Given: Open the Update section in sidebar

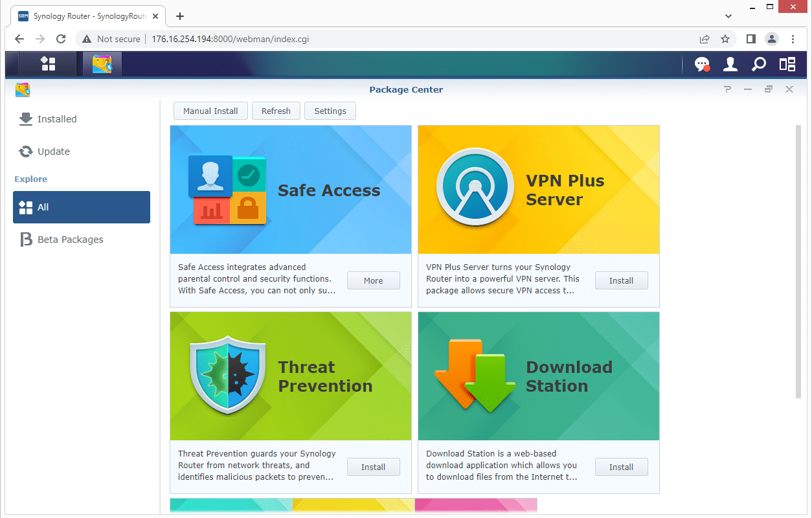Looking at the screenshot, I should 82,152.
